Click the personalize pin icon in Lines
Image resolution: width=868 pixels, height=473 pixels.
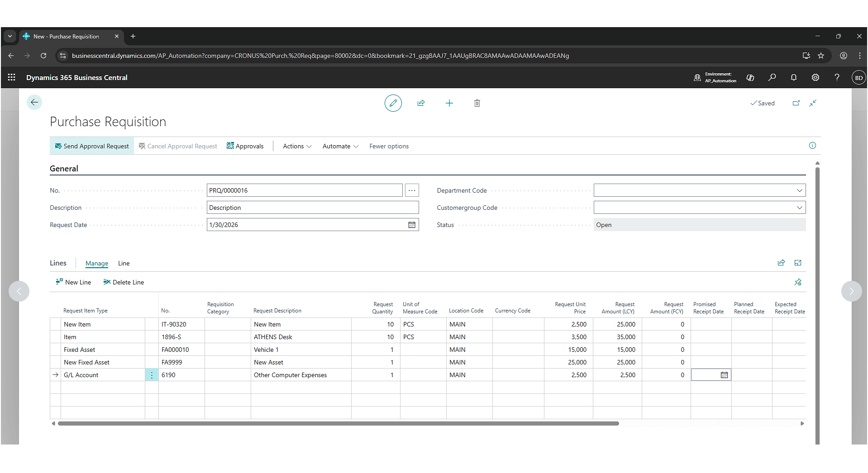tap(797, 282)
